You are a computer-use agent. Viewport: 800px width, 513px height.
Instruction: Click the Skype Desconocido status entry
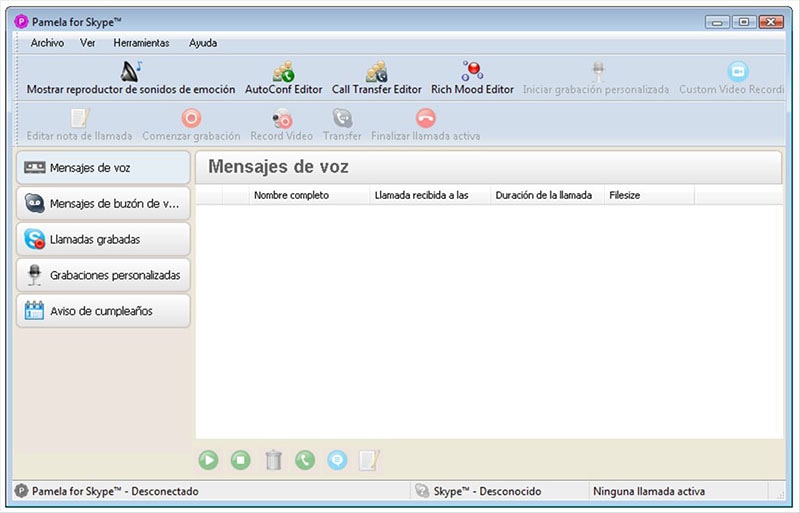(x=487, y=492)
